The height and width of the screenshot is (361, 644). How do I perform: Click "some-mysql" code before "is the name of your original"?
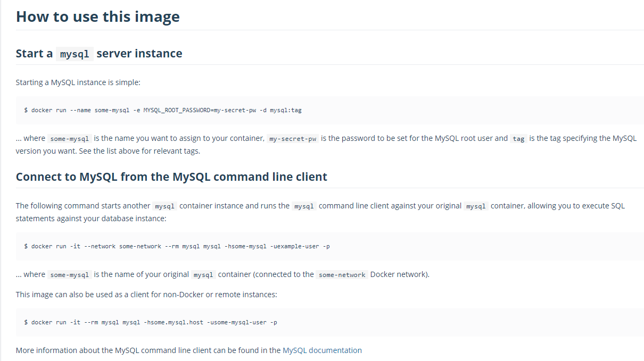point(69,275)
